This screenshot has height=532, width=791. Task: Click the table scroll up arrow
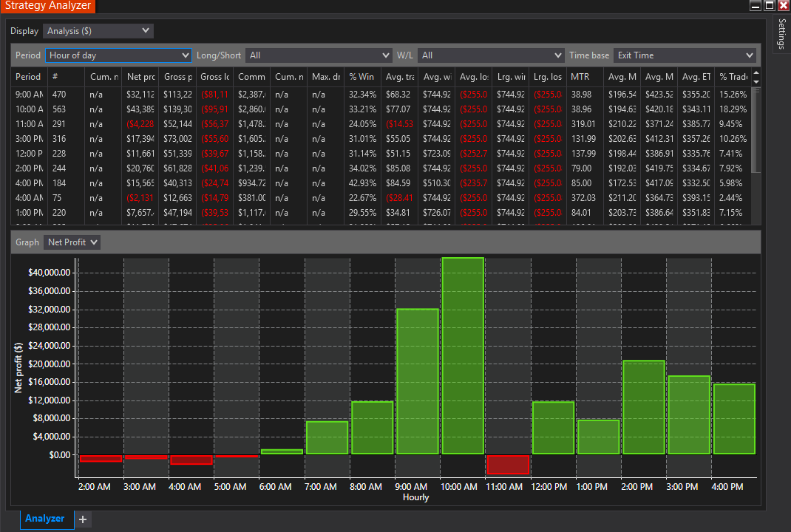[756, 74]
